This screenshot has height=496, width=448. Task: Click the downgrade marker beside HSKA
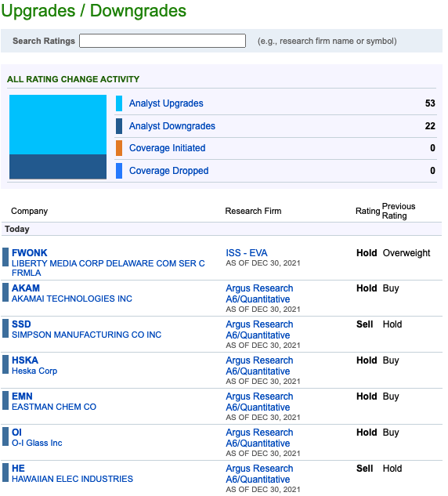click(x=5, y=364)
